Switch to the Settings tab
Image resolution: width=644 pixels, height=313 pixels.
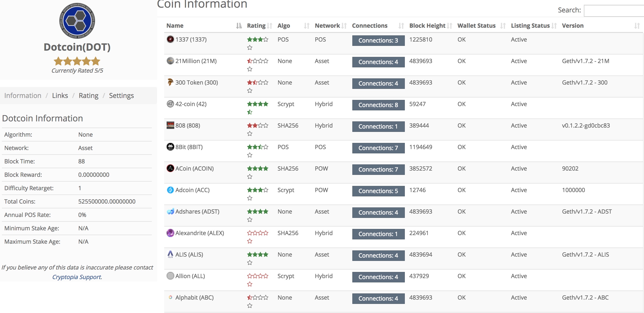(x=121, y=96)
